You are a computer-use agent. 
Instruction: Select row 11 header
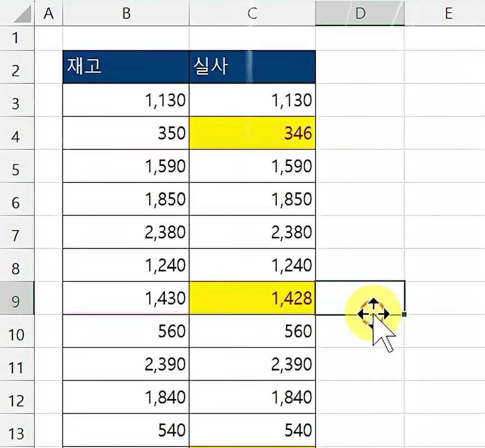coord(17,364)
